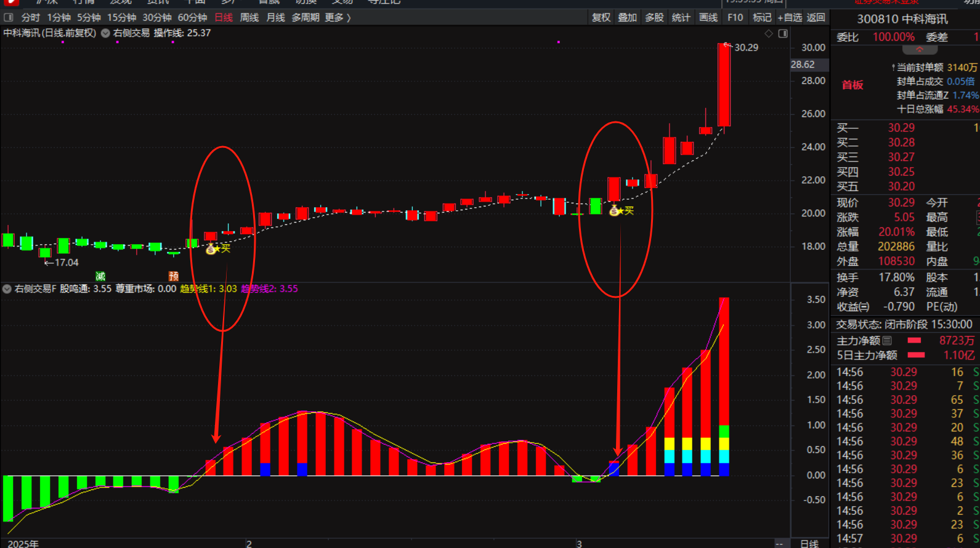Screen dimensions: 980x548
Task: Click the 画线 drawing tool button
Action: (708, 17)
